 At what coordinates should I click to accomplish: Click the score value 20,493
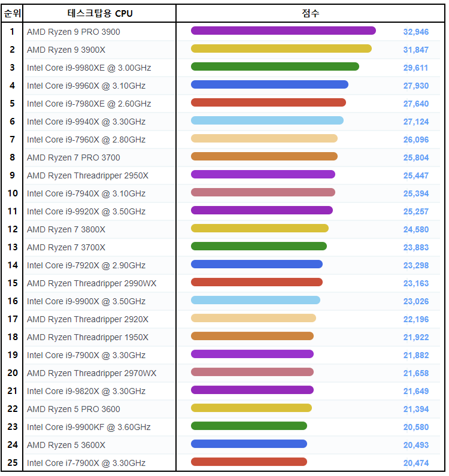click(x=416, y=445)
